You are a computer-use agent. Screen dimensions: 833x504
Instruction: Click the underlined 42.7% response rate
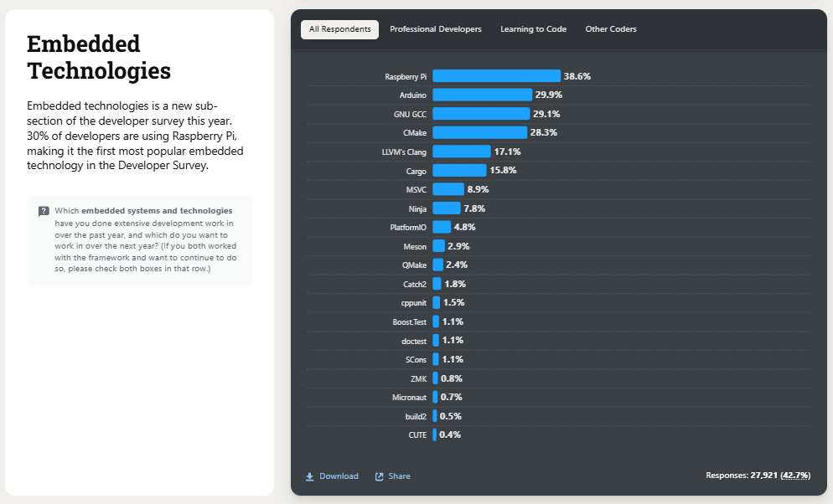click(795, 476)
